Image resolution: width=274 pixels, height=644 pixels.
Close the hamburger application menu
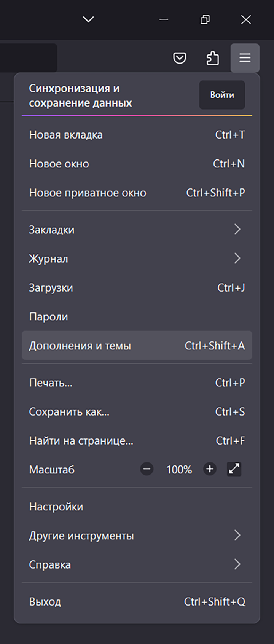(x=245, y=58)
